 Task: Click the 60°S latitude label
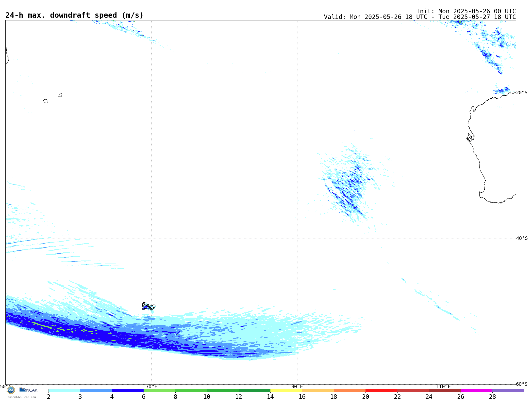pos(522,384)
